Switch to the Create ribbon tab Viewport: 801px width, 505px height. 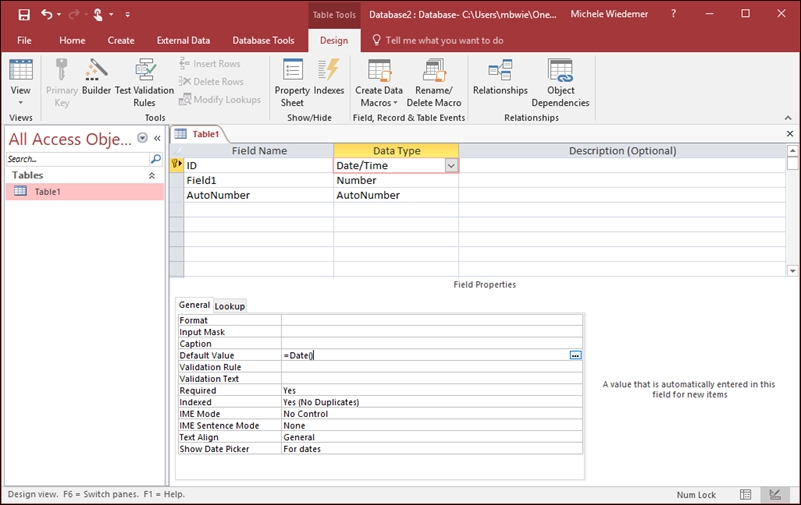121,40
